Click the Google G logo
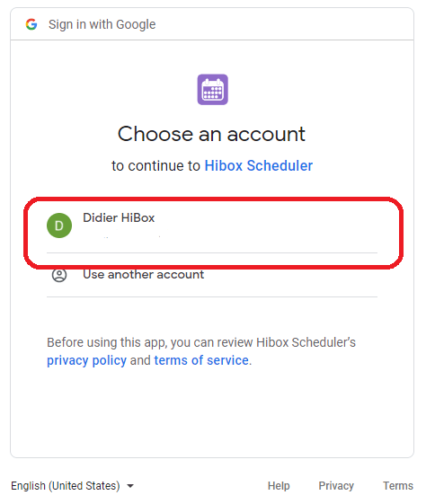Screen dimensions: 426x504 click(31, 24)
